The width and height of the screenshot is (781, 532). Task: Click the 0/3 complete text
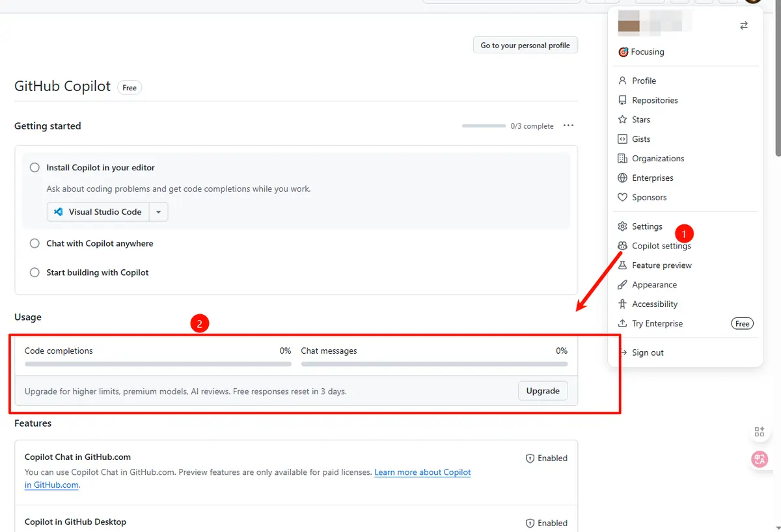coord(532,126)
